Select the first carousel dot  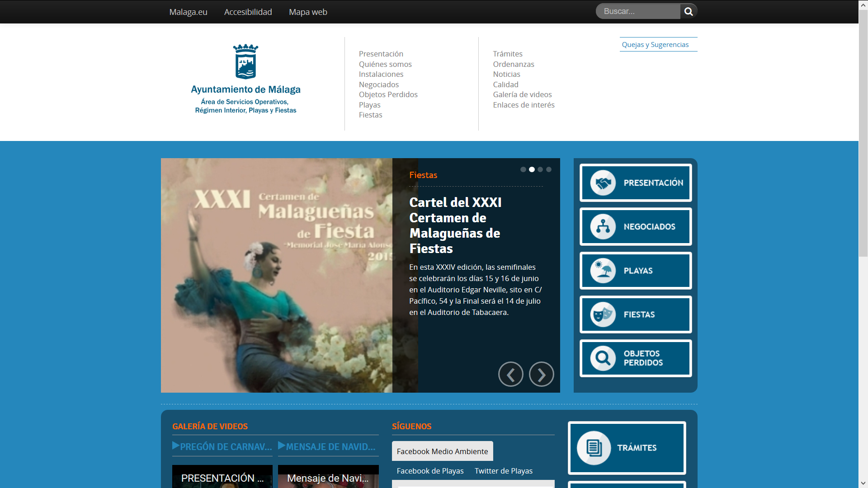523,169
